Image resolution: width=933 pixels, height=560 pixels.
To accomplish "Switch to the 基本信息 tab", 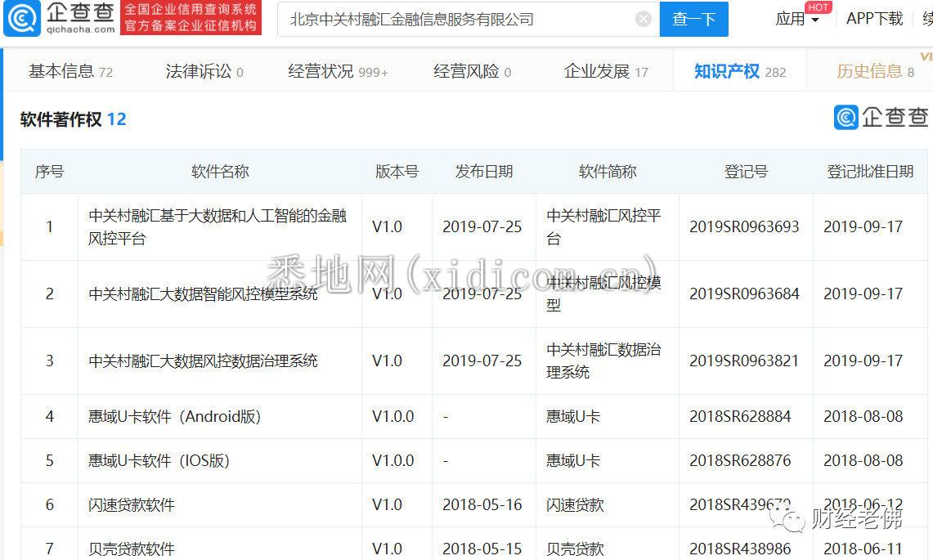I will [71, 71].
